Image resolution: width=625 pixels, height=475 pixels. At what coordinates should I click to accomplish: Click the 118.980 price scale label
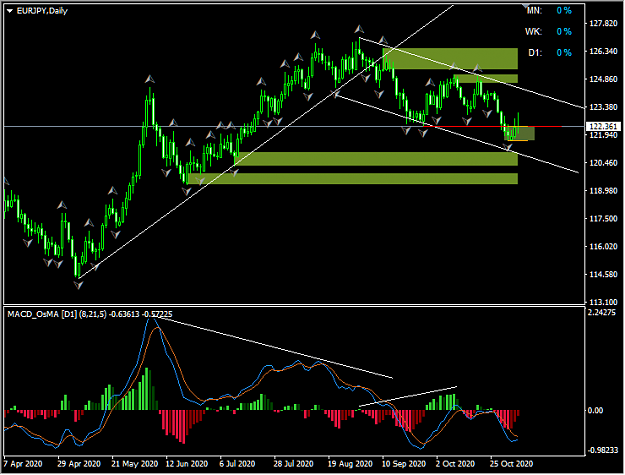pyautogui.click(x=603, y=191)
